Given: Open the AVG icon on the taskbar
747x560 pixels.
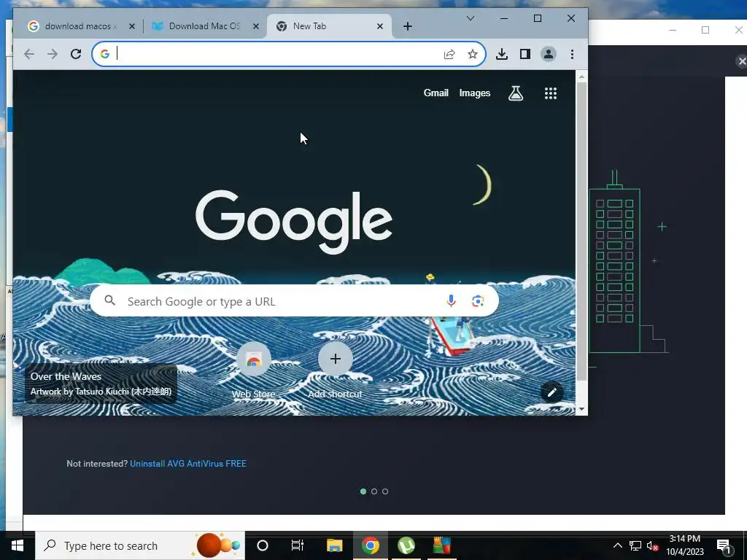Looking at the screenshot, I should (x=441, y=545).
